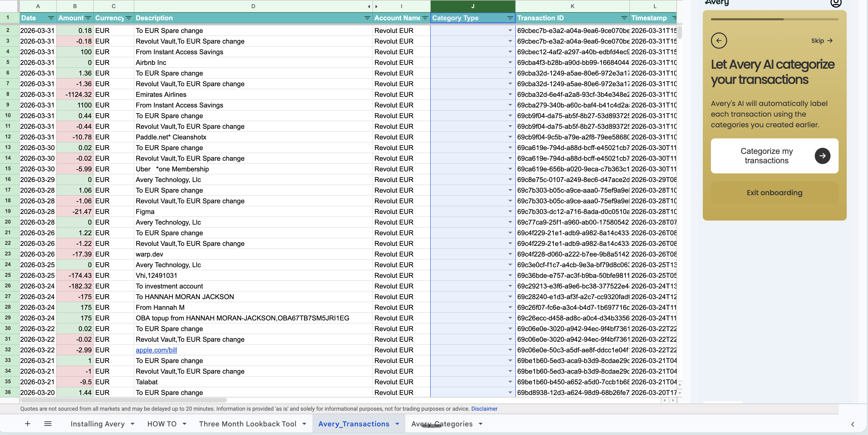This screenshot has height=435, width=868.
Task: Click the back arrow in the Avery onboarding panel
Action: [x=719, y=41]
